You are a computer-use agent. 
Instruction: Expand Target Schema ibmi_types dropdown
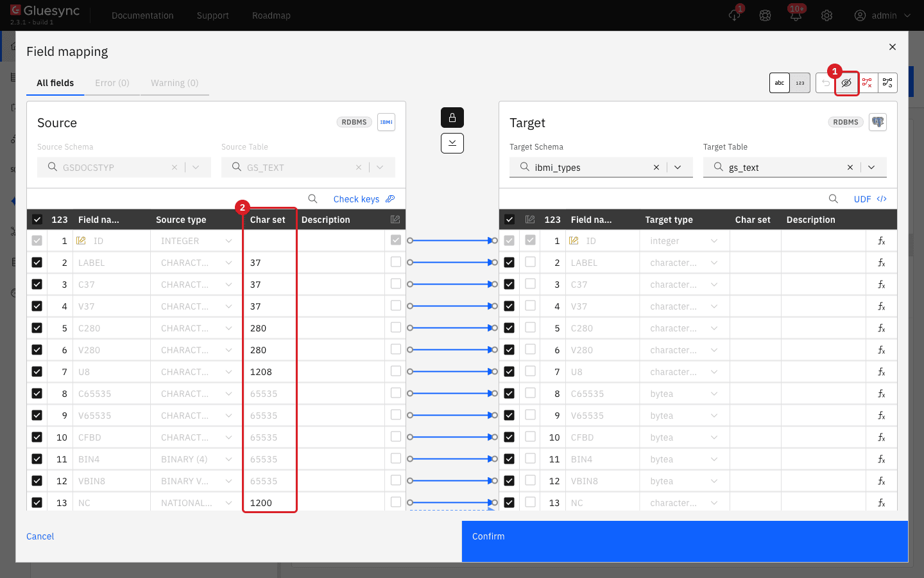click(x=678, y=168)
